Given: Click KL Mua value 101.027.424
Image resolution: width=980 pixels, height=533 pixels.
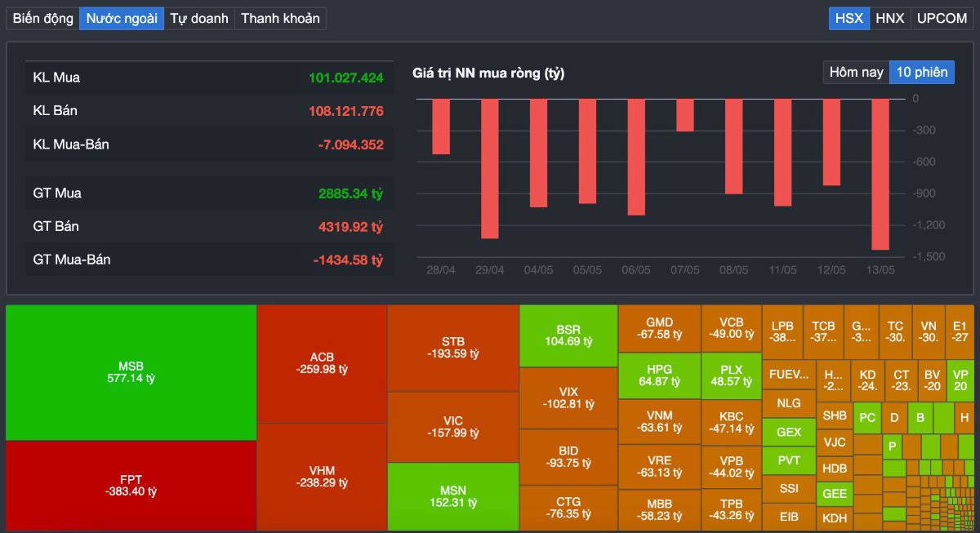Looking at the screenshot, I should point(346,78).
